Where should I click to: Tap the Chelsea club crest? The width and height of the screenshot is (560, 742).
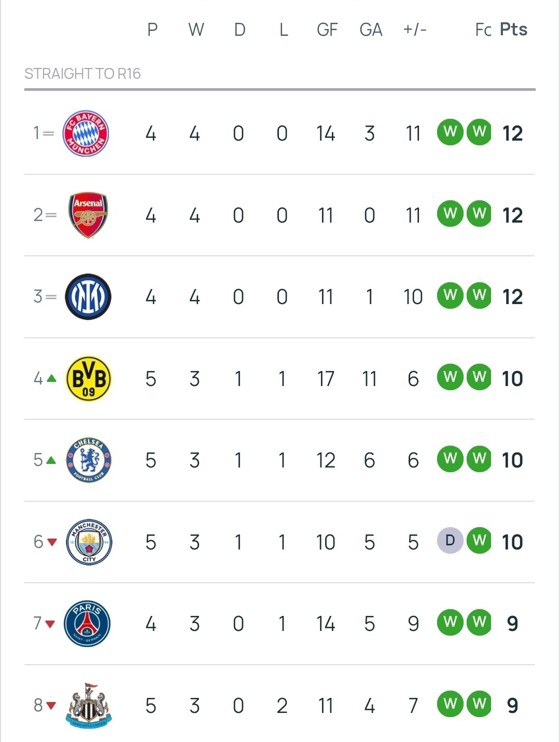pyautogui.click(x=89, y=460)
